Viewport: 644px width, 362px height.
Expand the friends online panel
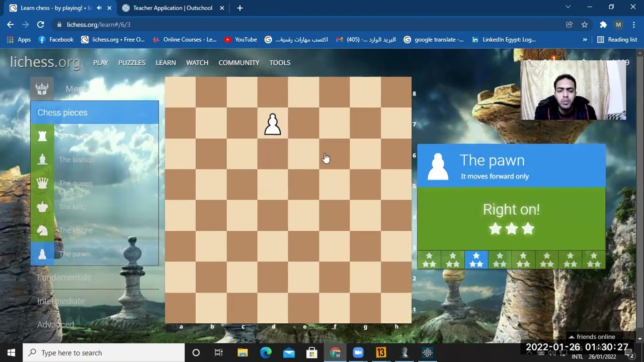(x=592, y=337)
